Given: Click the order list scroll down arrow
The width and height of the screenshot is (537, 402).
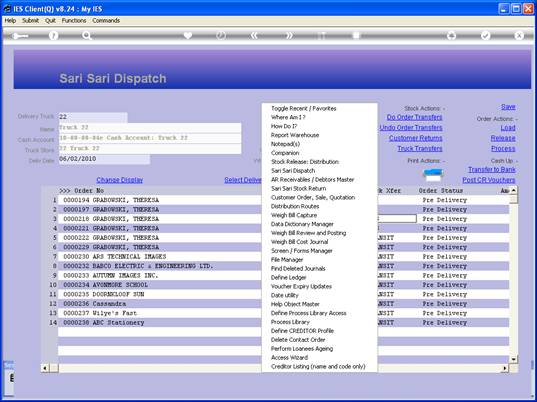Looking at the screenshot, I should [514, 359].
